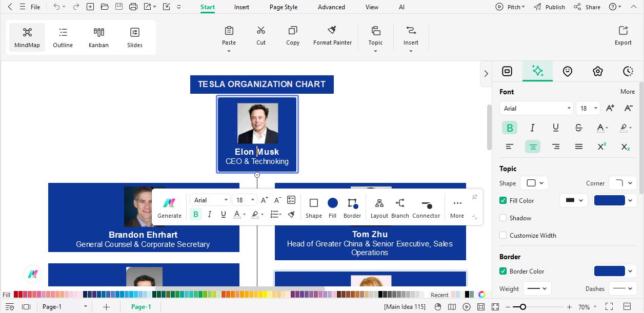Open border Dashes dropdown

coord(623,288)
